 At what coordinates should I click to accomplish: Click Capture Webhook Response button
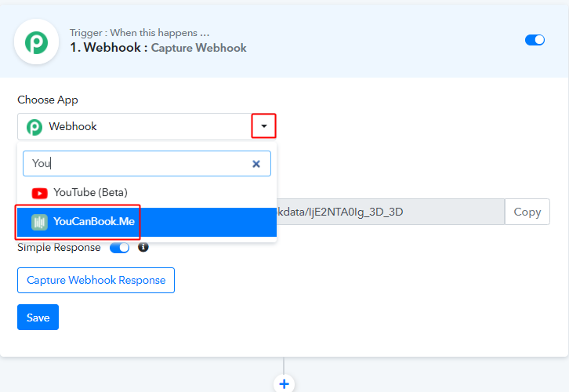96,280
